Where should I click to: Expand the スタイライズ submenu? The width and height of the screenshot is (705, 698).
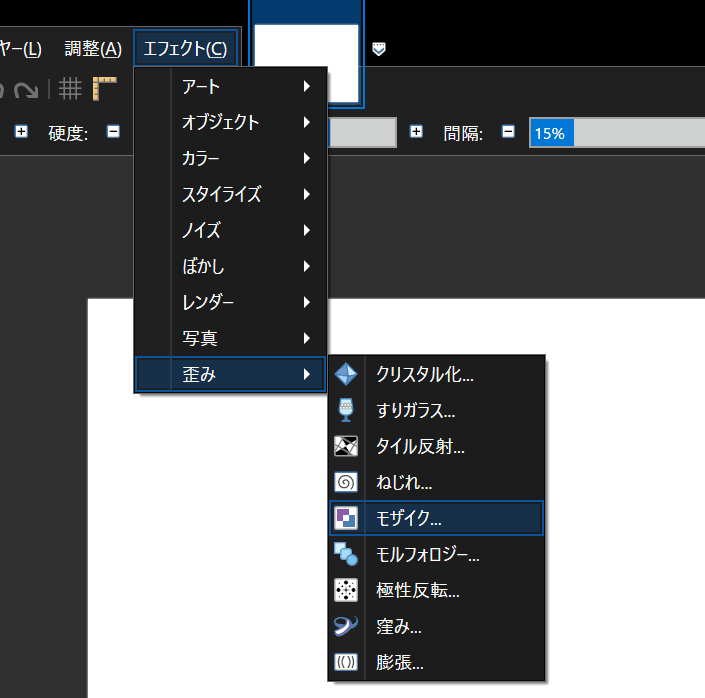point(230,194)
